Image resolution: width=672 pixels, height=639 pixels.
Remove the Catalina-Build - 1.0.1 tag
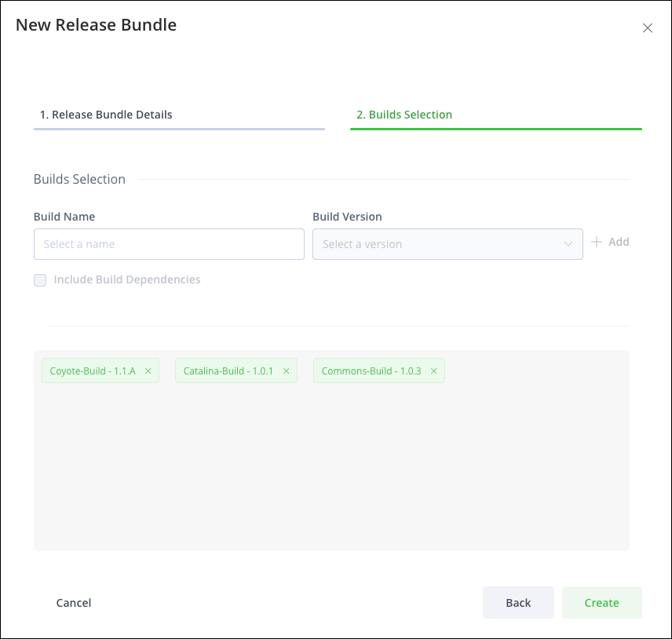click(287, 371)
